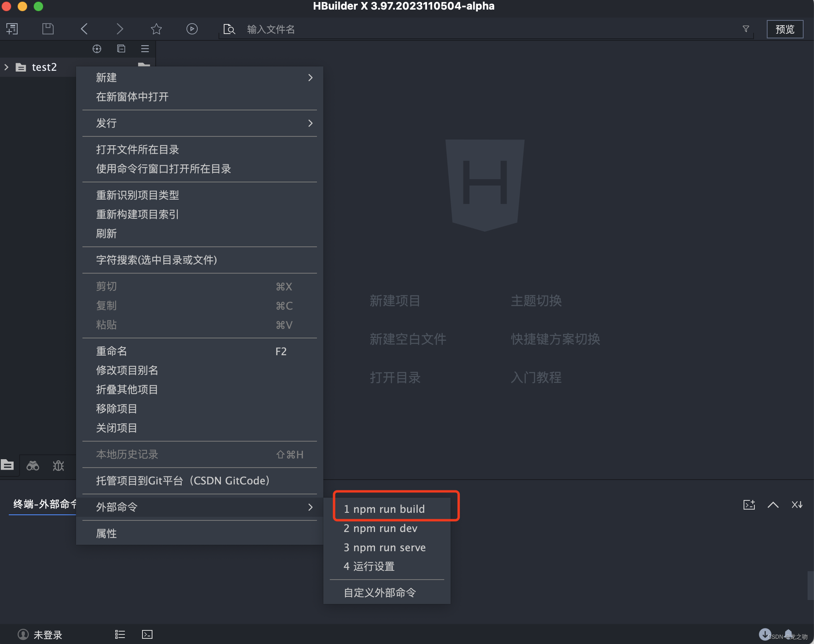Image resolution: width=814 pixels, height=644 pixels.
Task: Select 重新识别项目类型
Action: (x=200, y=195)
